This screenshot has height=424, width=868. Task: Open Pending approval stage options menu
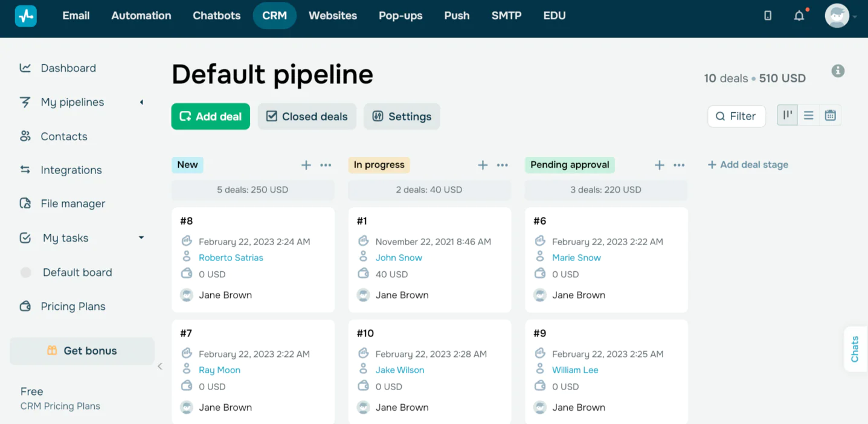(679, 165)
